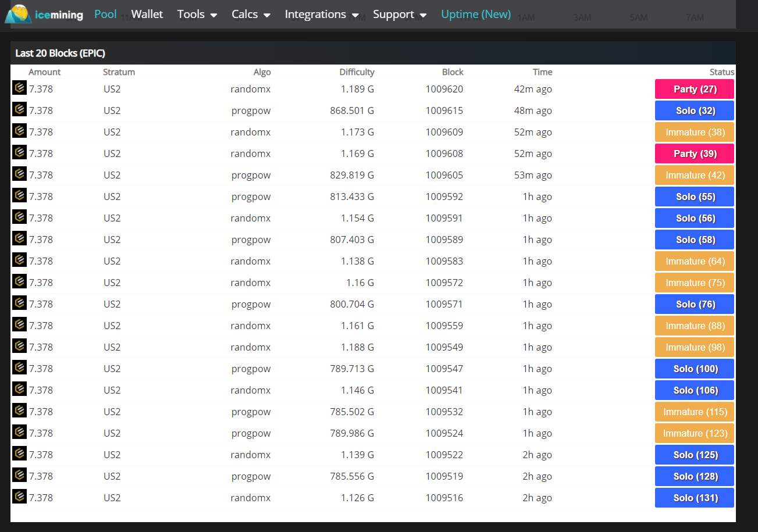This screenshot has height=532, width=758.
Task: Click EPIC coin icon for block 1009519
Action: click(x=19, y=475)
